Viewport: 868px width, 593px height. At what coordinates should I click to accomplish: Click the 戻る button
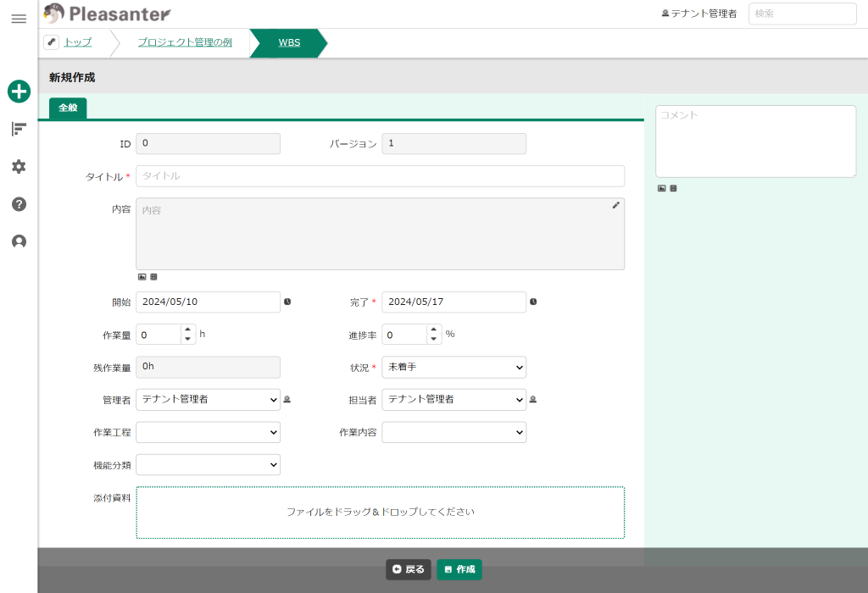(409, 569)
